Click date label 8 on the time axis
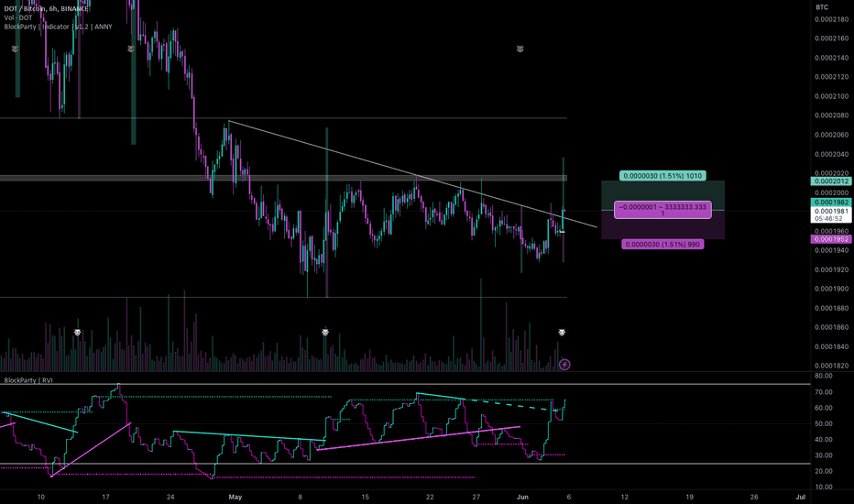 coord(301,497)
